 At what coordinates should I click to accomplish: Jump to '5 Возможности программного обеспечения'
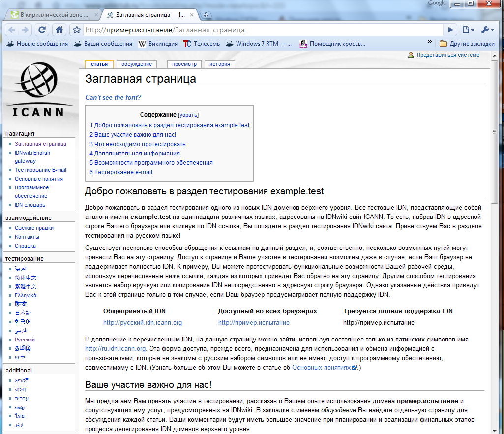tap(151, 162)
